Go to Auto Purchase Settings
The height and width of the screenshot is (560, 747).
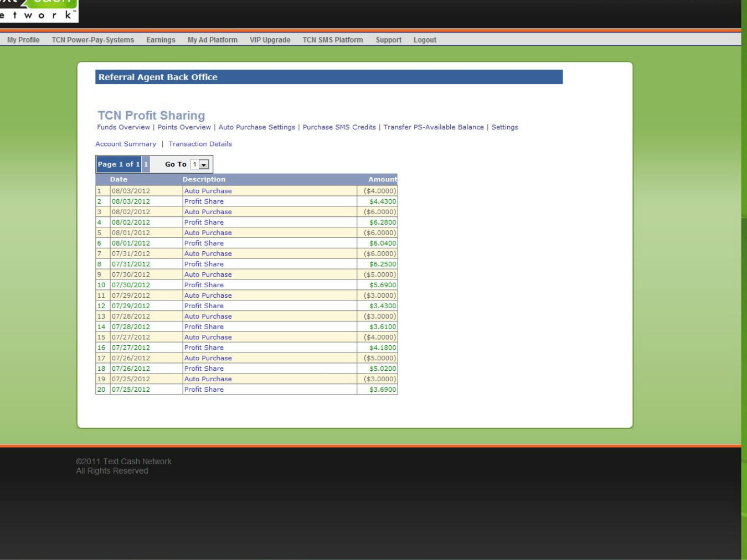coord(257,127)
